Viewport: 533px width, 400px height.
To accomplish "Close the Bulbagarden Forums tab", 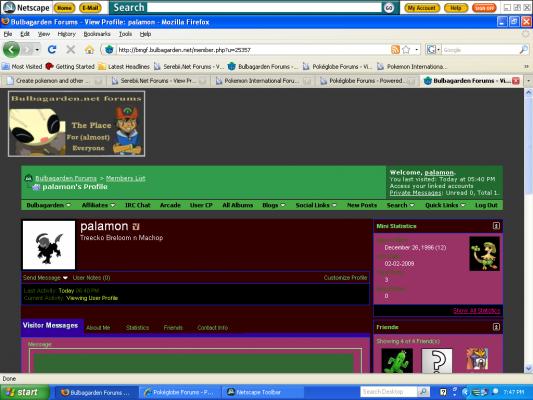I will pos(516,81).
